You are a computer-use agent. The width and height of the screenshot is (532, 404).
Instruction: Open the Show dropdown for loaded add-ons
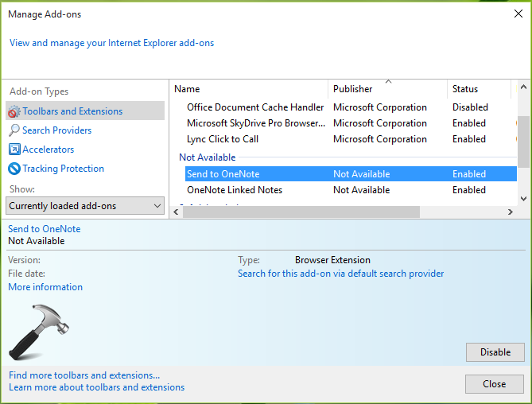pyautogui.click(x=85, y=205)
